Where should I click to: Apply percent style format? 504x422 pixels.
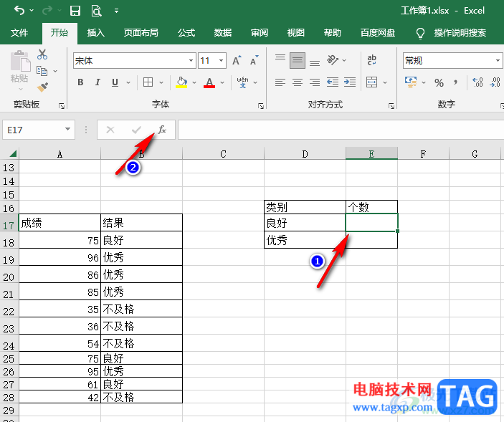coord(439,82)
